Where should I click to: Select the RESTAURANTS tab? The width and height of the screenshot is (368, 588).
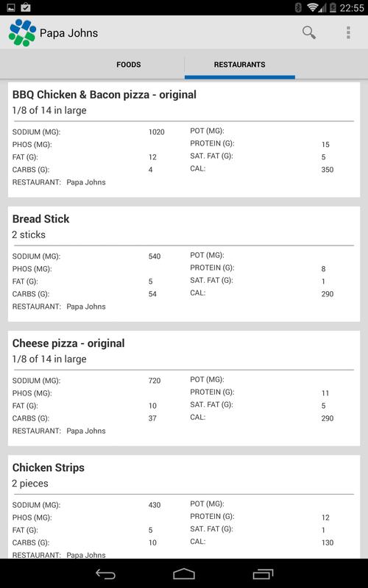[x=240, y=65]
